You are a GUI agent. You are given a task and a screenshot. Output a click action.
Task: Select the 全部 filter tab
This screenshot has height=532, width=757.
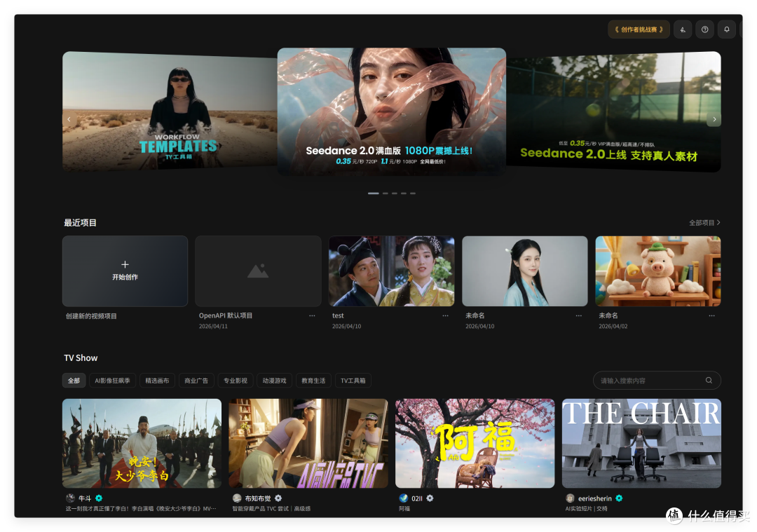click(x=74, y=381)
